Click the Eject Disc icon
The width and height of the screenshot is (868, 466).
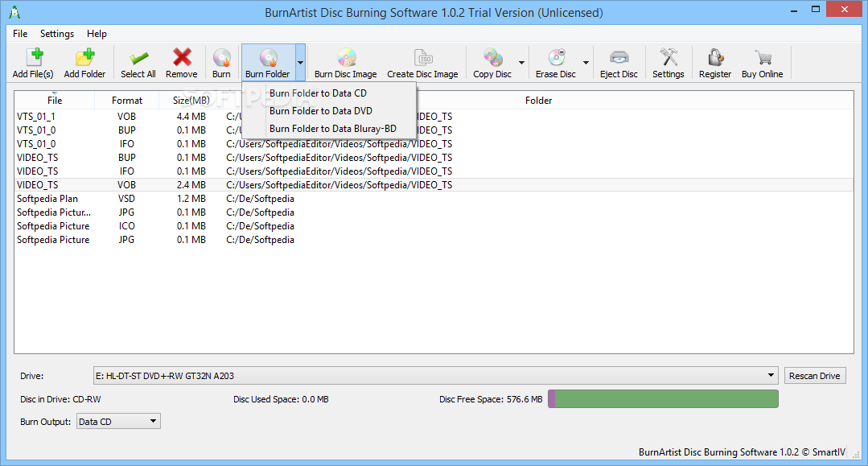pyautogui.click(x=619, y=57)
